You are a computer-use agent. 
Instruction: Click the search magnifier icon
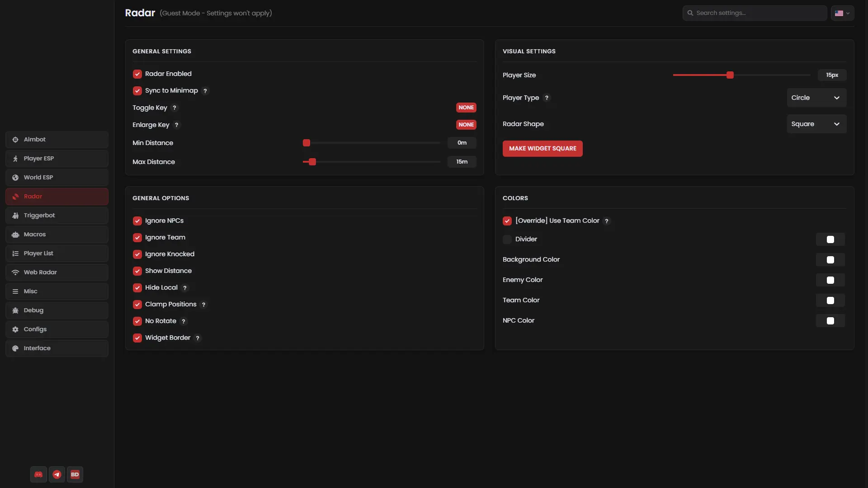[690, 13]
